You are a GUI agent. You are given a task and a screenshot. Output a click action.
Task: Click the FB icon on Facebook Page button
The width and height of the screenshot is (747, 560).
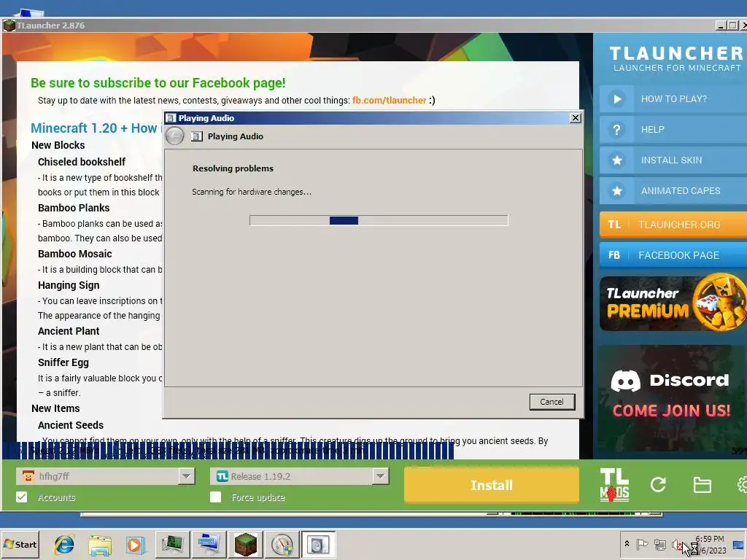(x=614, y=255)
